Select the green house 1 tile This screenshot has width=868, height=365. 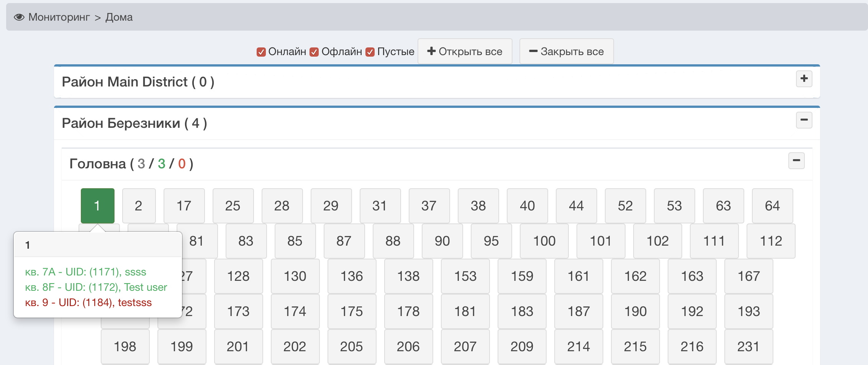97,206
